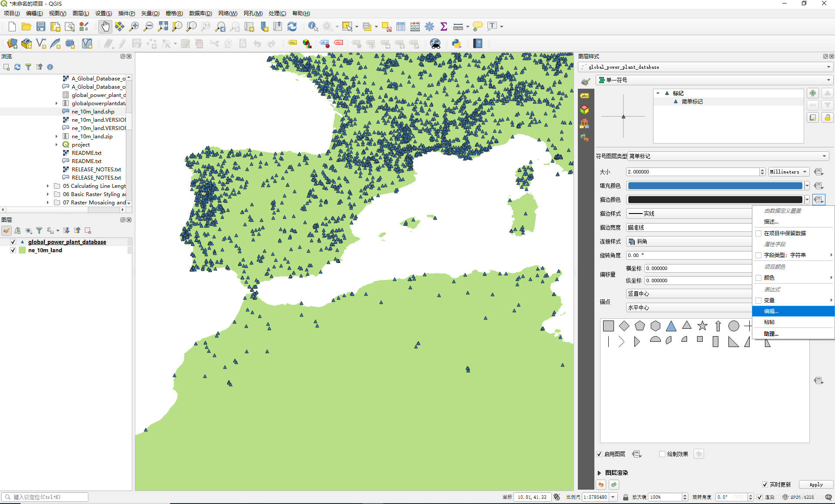This screenshot has height=504, width=835.
Task: Choose 编辑... in the context menu
Action: [x=793, y=311]
